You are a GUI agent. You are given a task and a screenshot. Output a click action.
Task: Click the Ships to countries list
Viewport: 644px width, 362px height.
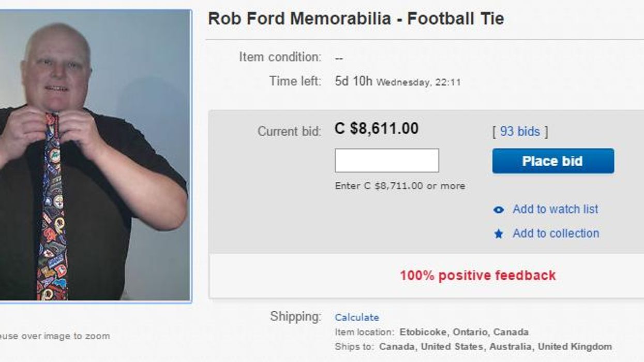pyautogui.click(x=495, y=346)
